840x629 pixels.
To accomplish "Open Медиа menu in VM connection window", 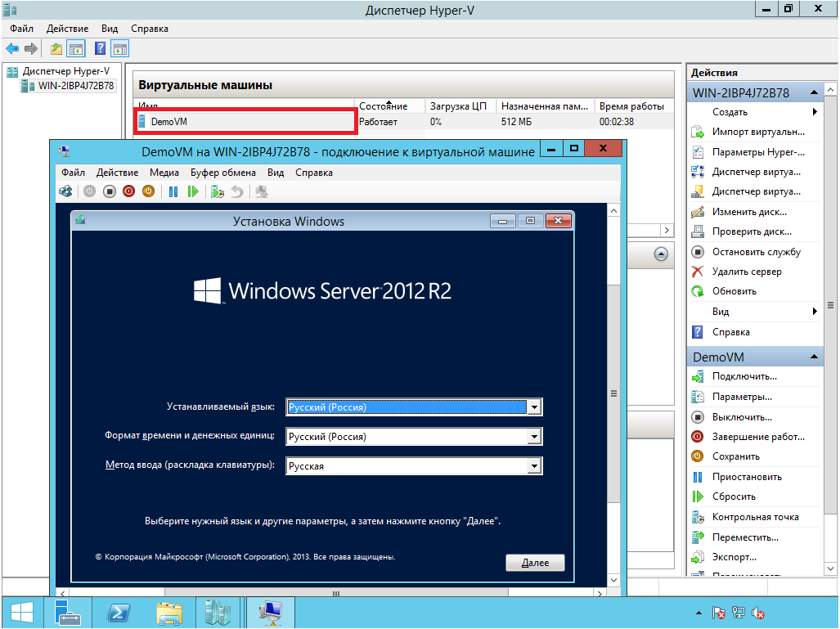I will tap(164, 173).
